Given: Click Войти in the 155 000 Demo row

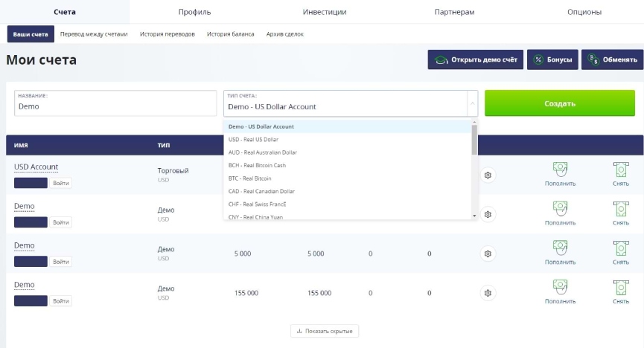Looking at the screenshot, I should [61, 301].
